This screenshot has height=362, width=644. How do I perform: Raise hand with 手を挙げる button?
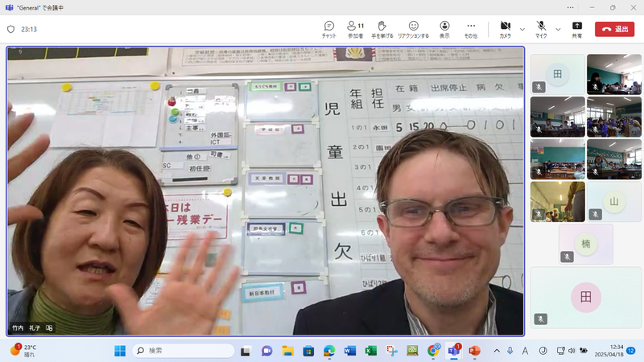(x=384, y=30)
